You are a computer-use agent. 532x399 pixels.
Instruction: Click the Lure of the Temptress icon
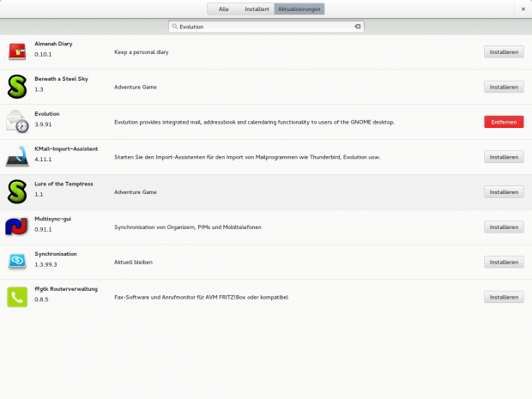click(x=17, y=191)
